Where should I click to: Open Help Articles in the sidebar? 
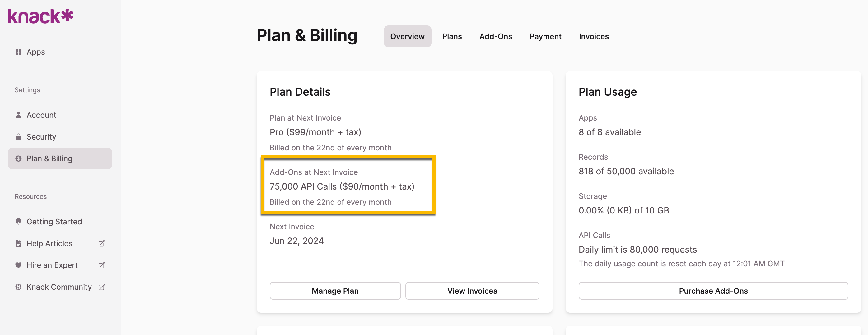49,243
